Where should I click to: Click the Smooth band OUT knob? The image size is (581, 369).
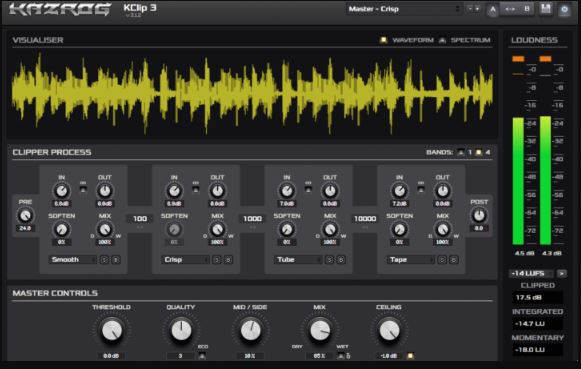[105, 191]
